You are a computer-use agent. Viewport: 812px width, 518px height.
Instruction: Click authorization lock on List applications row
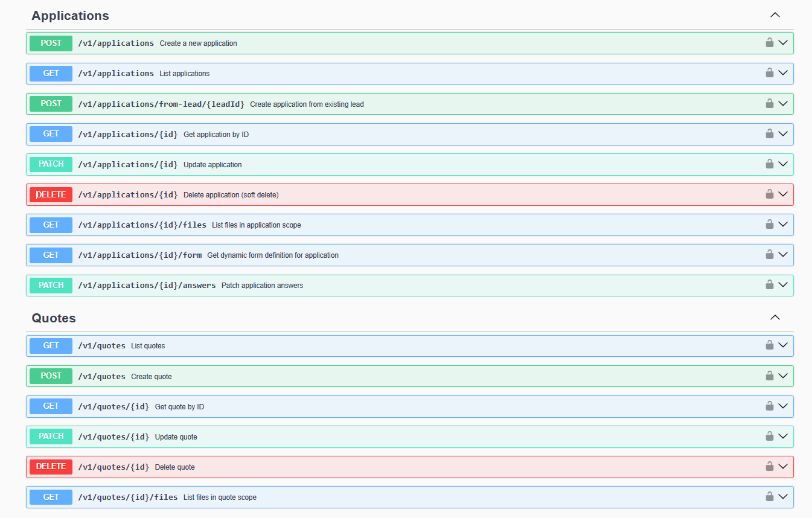[769, 73]
